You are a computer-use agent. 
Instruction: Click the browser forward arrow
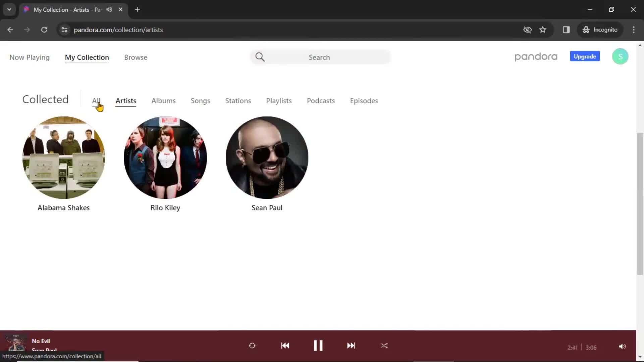[27, 30]
